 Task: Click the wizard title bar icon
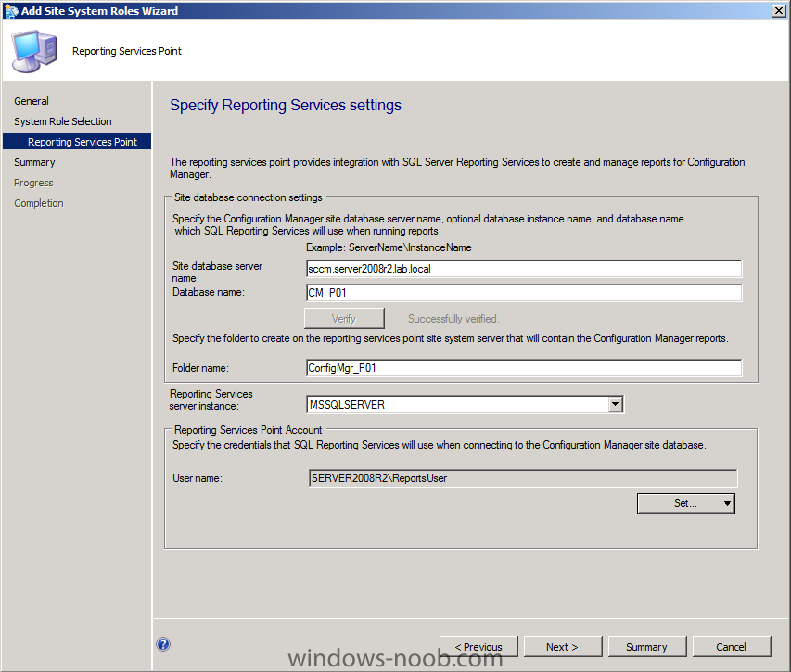click(x=11, y=10)
